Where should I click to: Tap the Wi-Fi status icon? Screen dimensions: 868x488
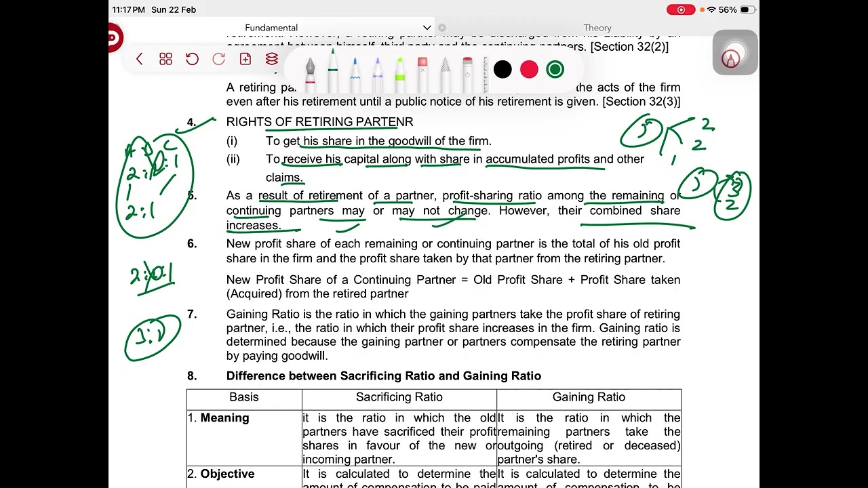point(711,9)
